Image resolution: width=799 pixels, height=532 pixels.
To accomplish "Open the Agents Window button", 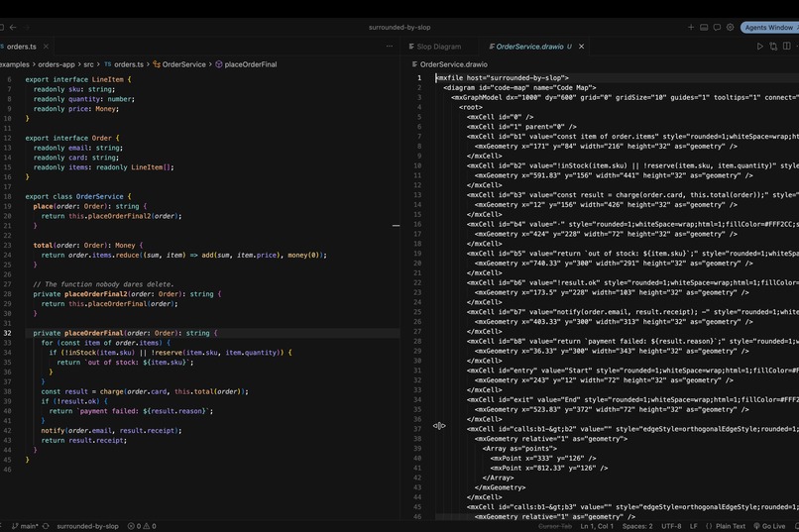I will click(x=769, y=28).
